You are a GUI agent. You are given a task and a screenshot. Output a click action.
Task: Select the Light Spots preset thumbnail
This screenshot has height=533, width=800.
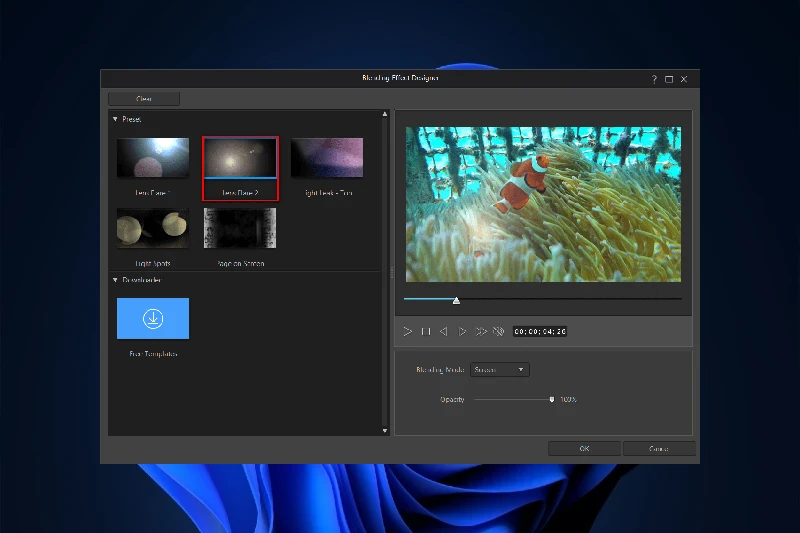[x=153, y=228]
